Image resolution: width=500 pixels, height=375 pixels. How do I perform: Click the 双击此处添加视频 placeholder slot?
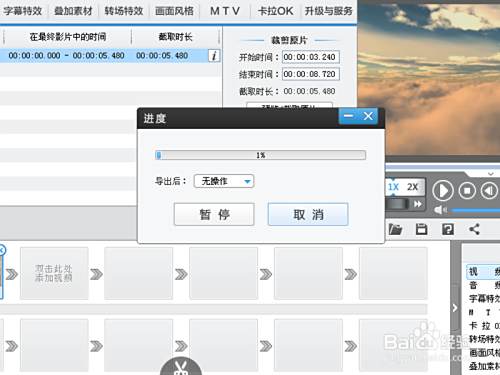tap(54, 273)
